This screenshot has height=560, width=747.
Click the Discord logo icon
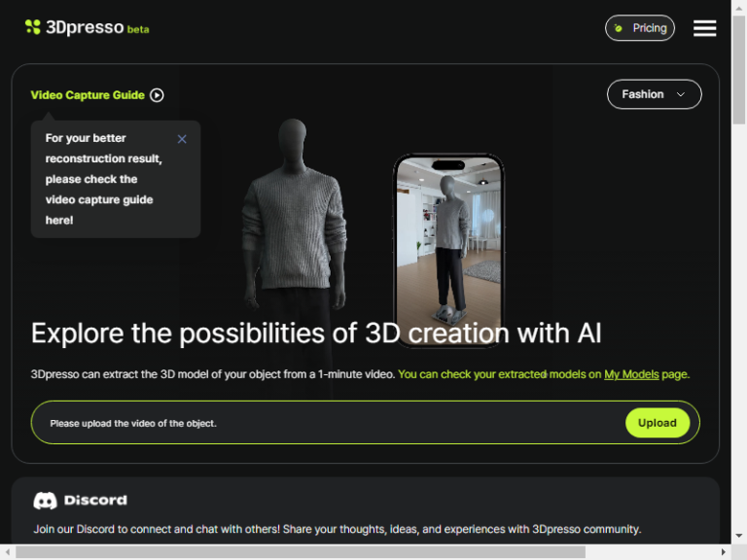[x=46, y=501]
